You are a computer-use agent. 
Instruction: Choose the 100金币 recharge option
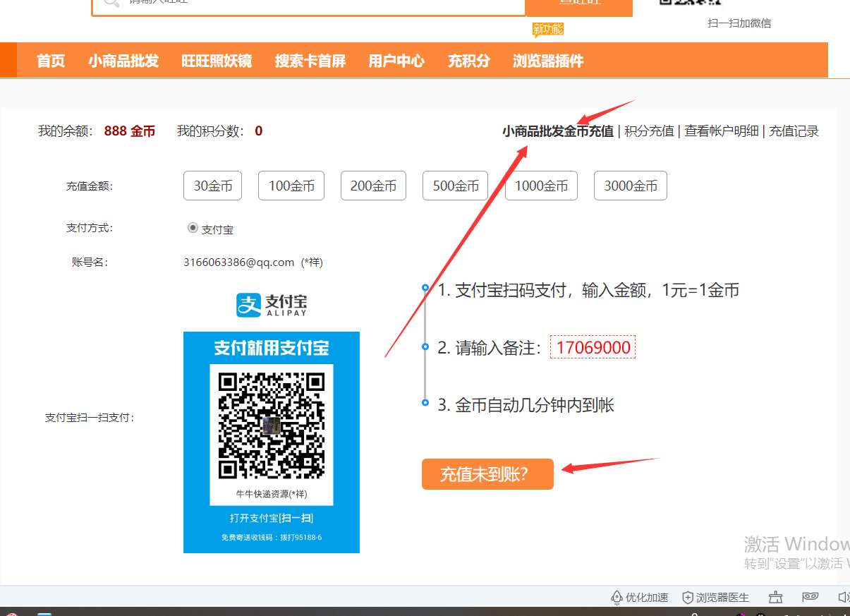point(292,186)
